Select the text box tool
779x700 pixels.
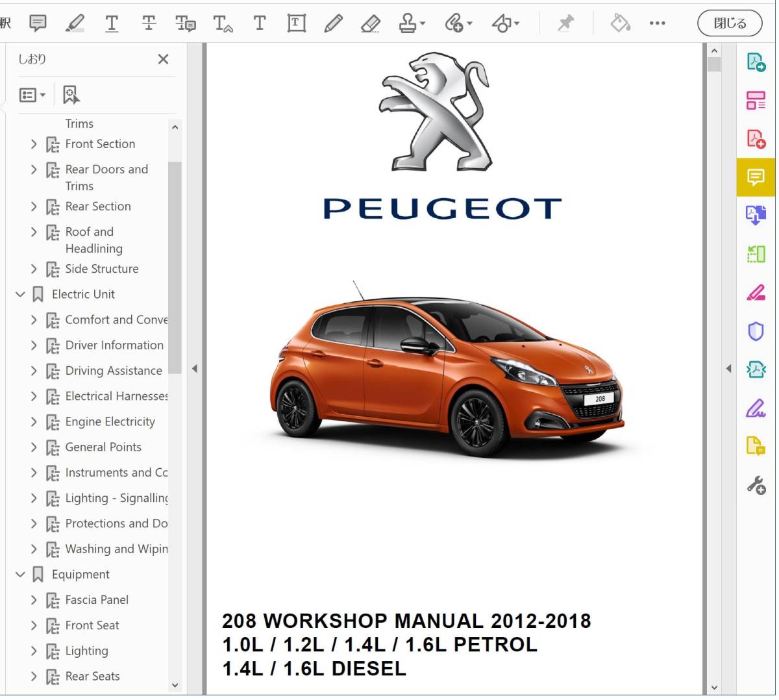point(297,23)
